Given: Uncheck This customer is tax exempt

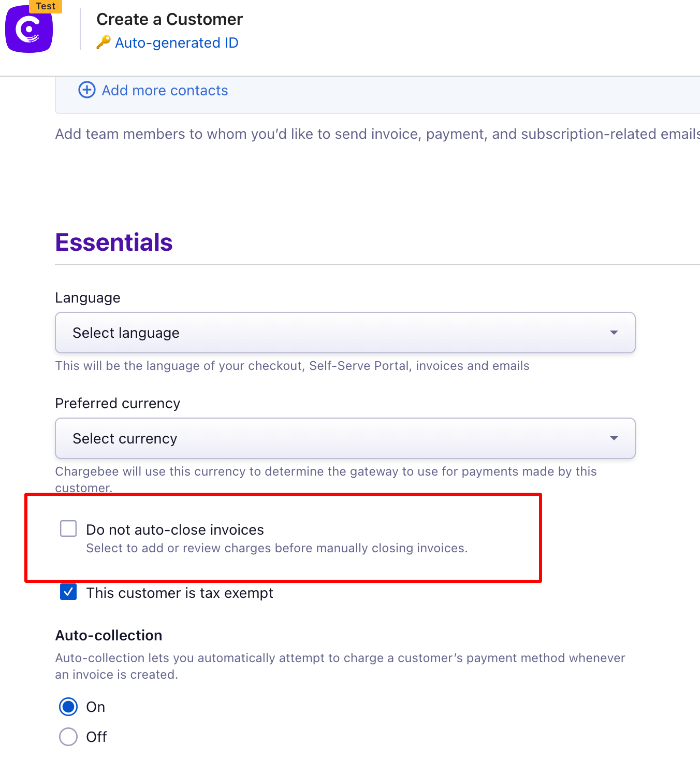Looking at the screenshot, I should coord(68,592).
